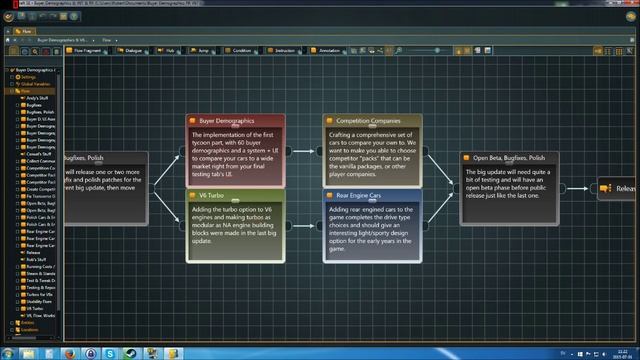Add a Condition from the toolbar
This screenshot has width=640, height=360.
pos(238,51)
